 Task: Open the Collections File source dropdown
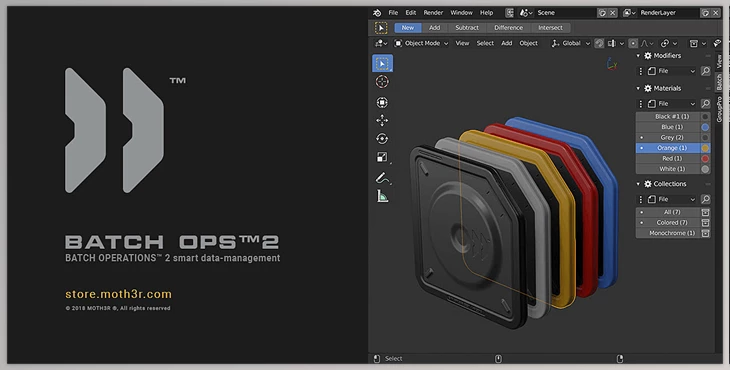(671, 199)
